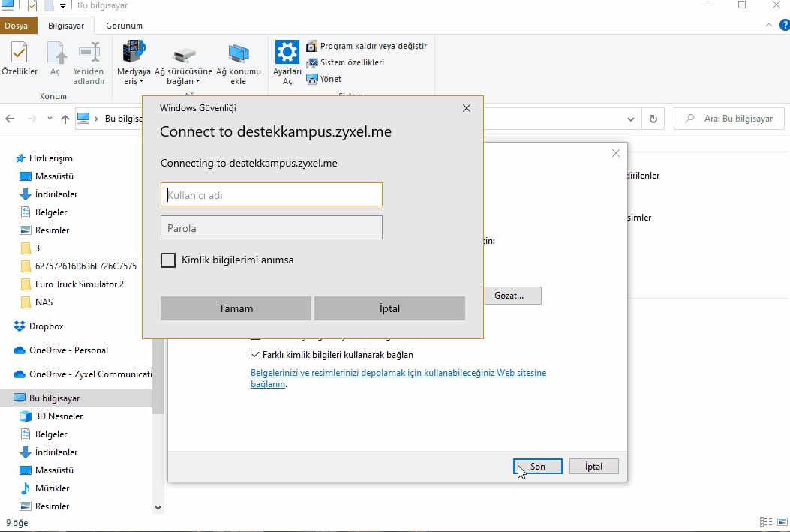Close the Windows Güvenliği dialog

(467, 108)
